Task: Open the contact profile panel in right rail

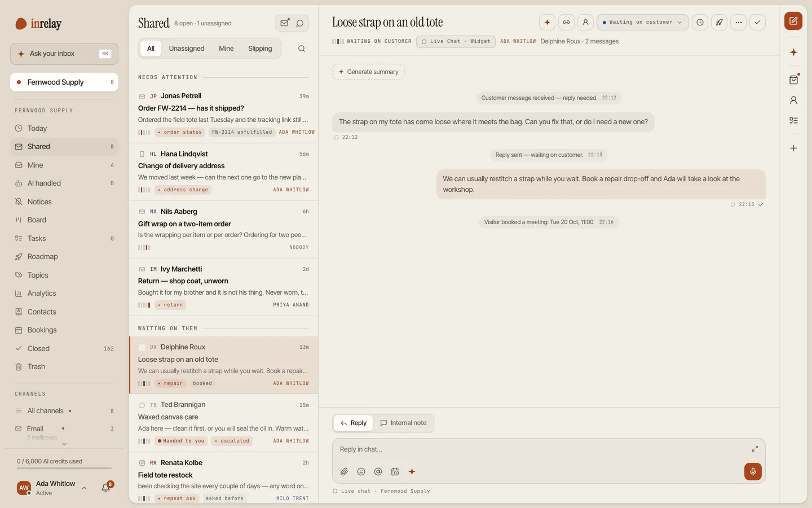Action: pos(793,100)
